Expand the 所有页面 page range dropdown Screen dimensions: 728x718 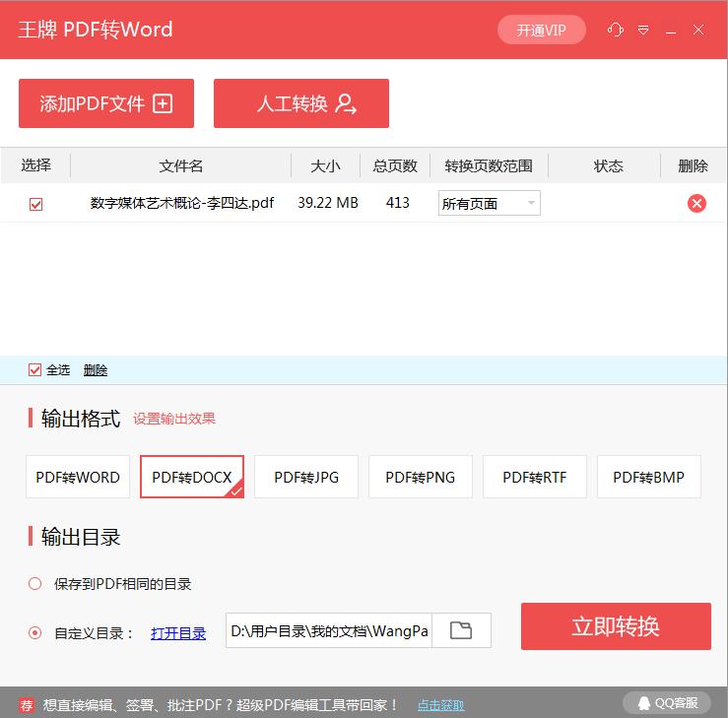(x=490, y=203)
